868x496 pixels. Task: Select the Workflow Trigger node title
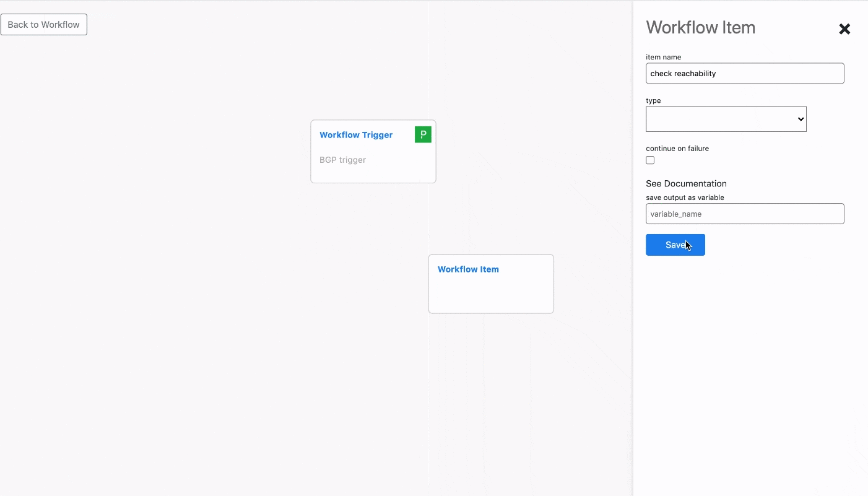tap(356, 135)
